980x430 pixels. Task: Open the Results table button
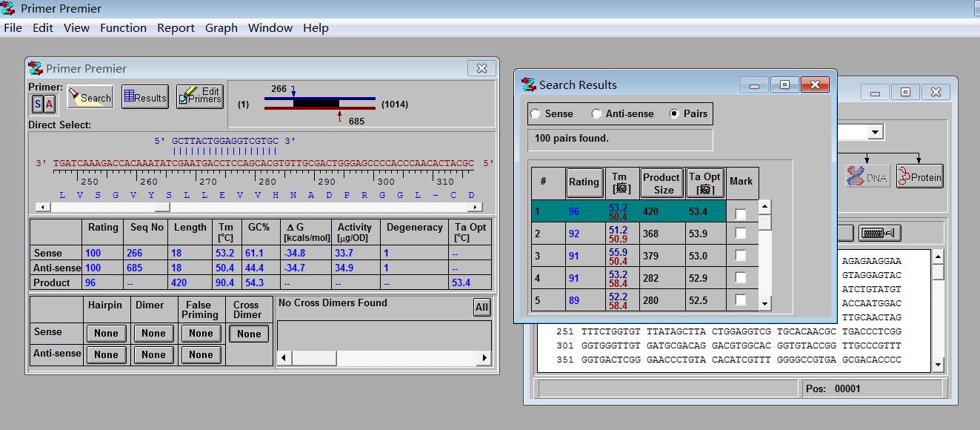pos(144,97)
